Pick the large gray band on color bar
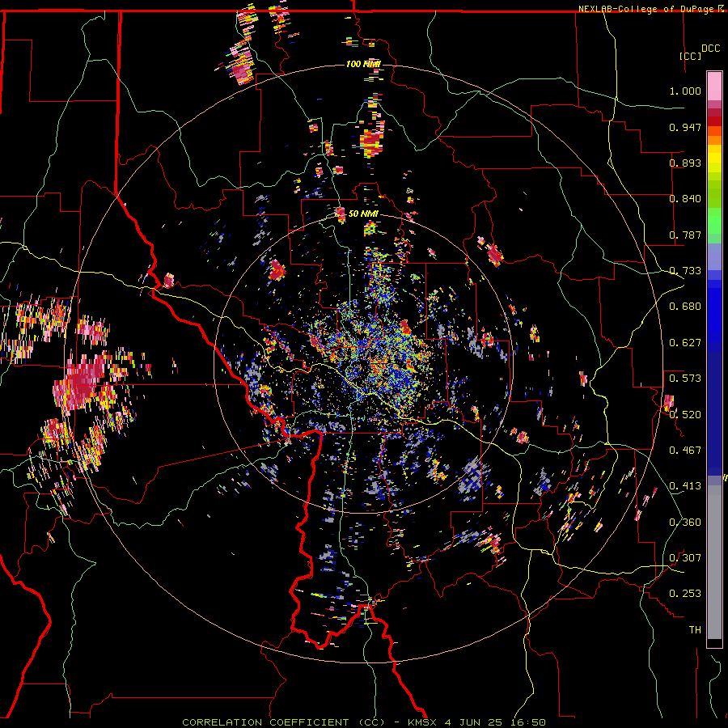Image resolution: width=728 pixels, height=728 pixels. [714, 562]
